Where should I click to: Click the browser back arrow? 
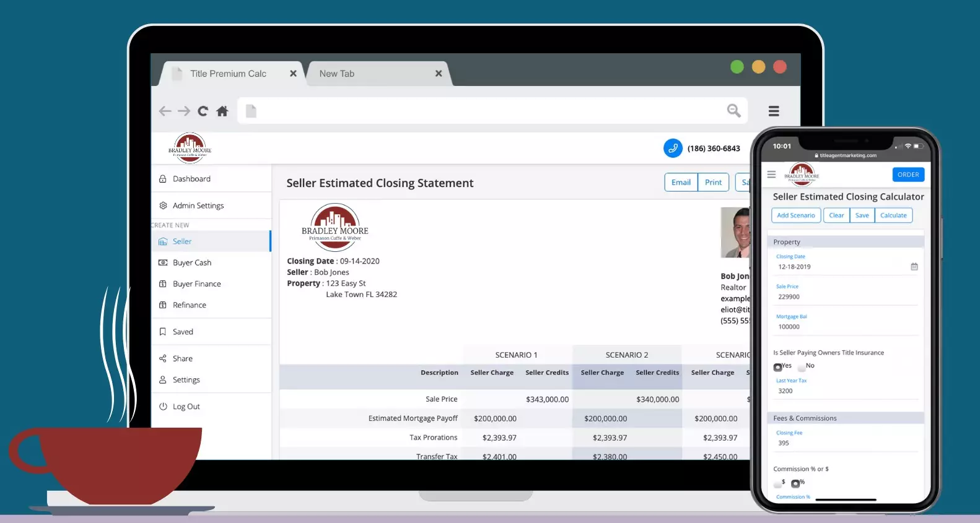click(165, 111)
